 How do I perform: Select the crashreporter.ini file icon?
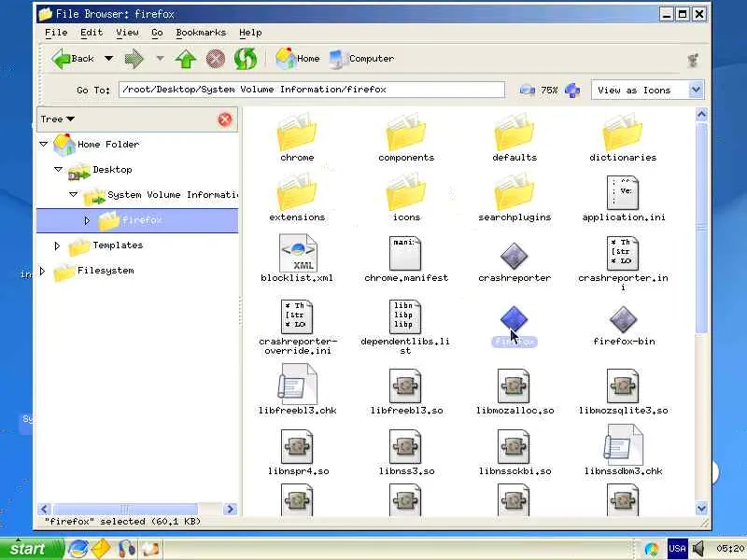point(623,253)
